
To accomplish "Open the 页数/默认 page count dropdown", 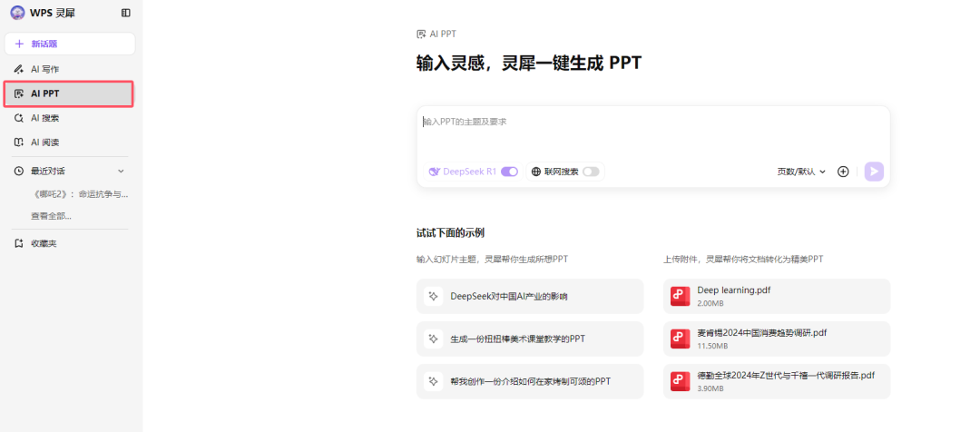I will click(x=801, y=172).
